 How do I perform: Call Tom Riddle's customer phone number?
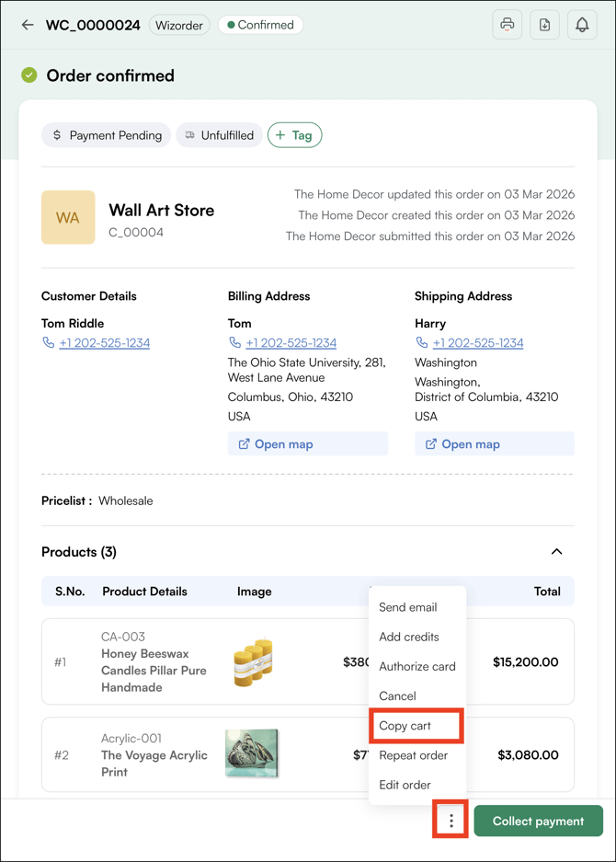[104, 343]
